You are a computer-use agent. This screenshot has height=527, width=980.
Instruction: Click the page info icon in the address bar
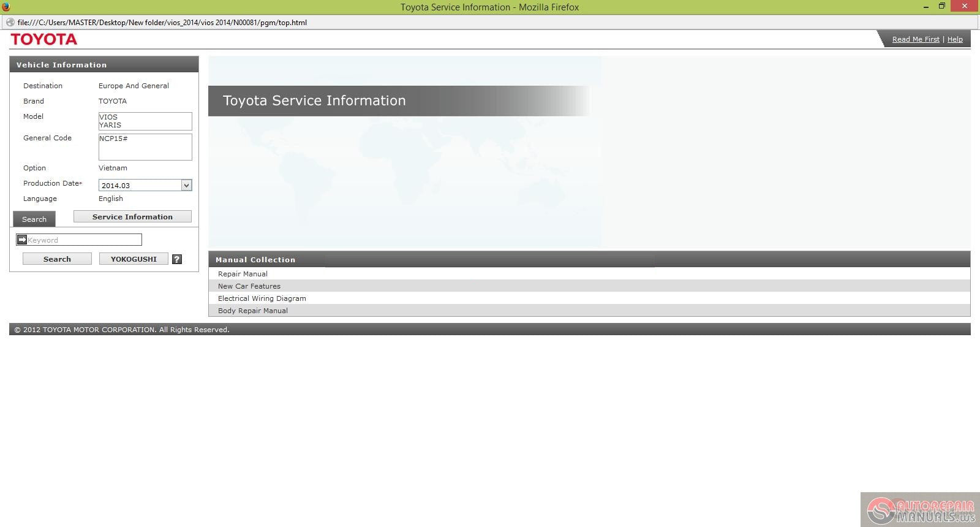coord(10,23)
